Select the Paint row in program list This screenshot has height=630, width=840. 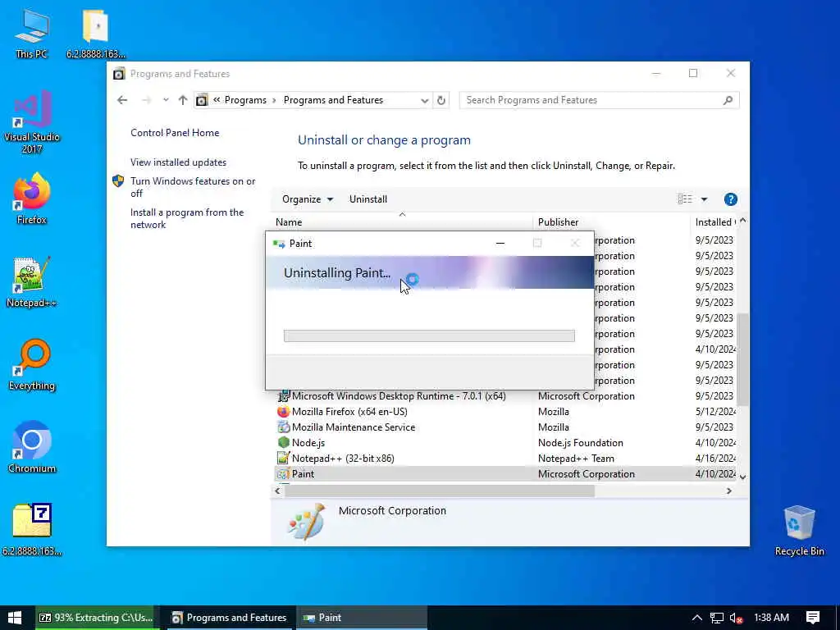tap(504, 473)
